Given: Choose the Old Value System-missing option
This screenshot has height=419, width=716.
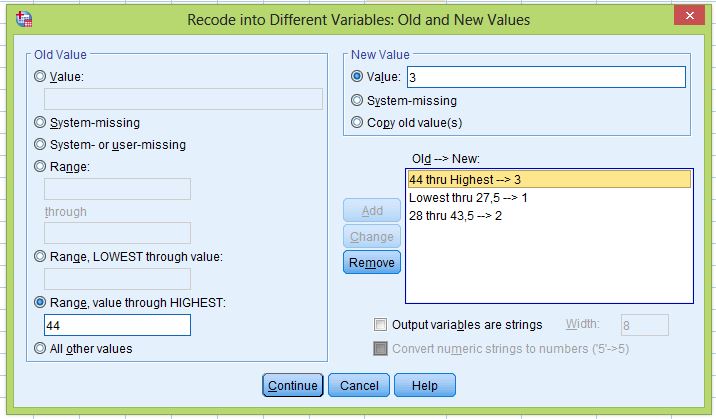Looking at the screenshot, I should [x=40, y=123].
